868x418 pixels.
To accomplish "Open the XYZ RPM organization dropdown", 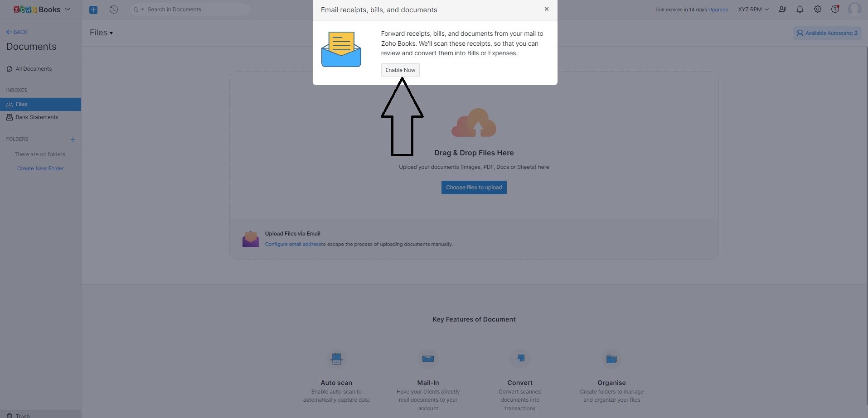I will (753, 10).
